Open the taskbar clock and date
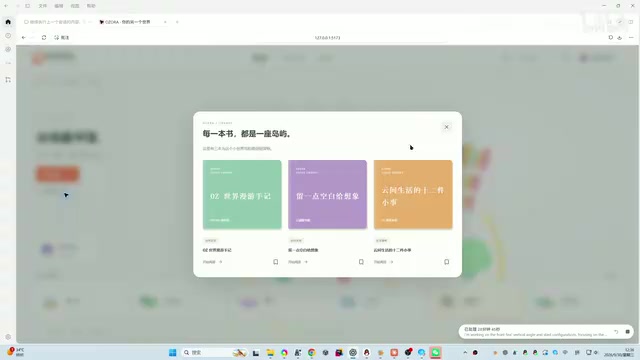This screenshot has width=640, height=360. 620,352
